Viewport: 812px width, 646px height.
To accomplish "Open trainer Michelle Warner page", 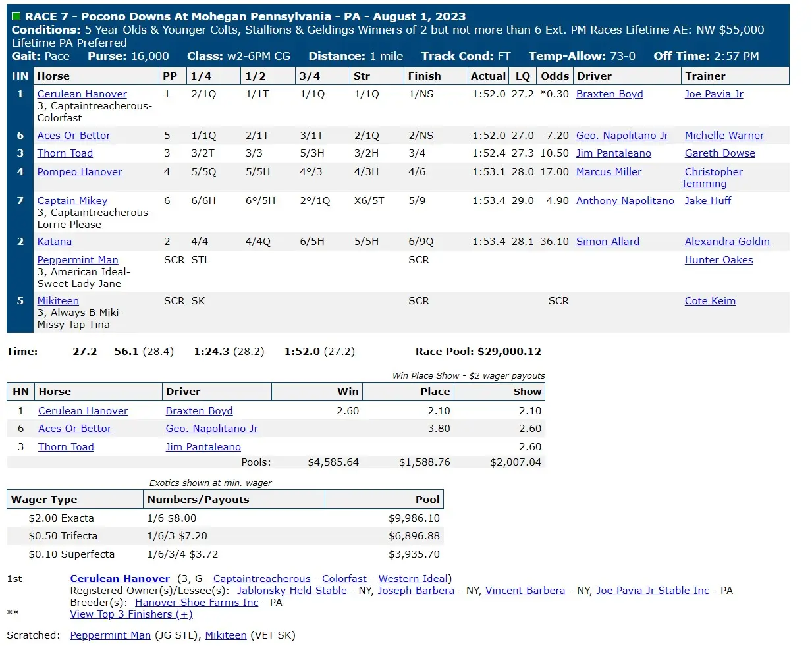I will [724, 136].
